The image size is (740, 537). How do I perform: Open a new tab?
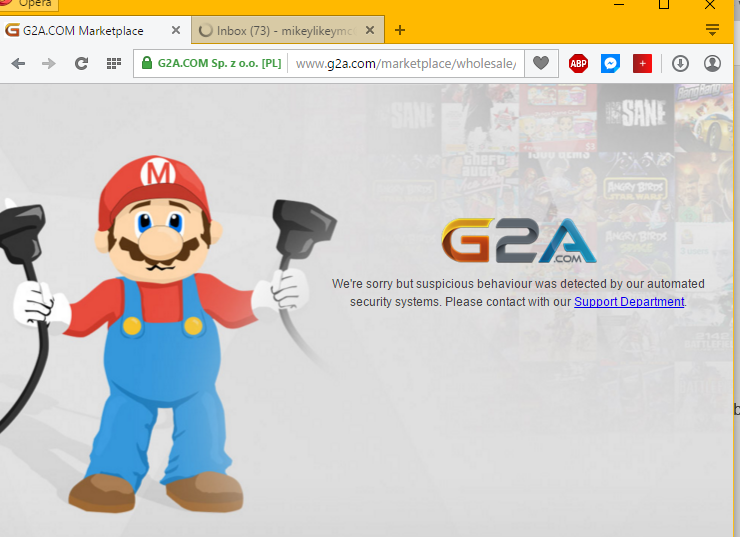coord(400,30)
